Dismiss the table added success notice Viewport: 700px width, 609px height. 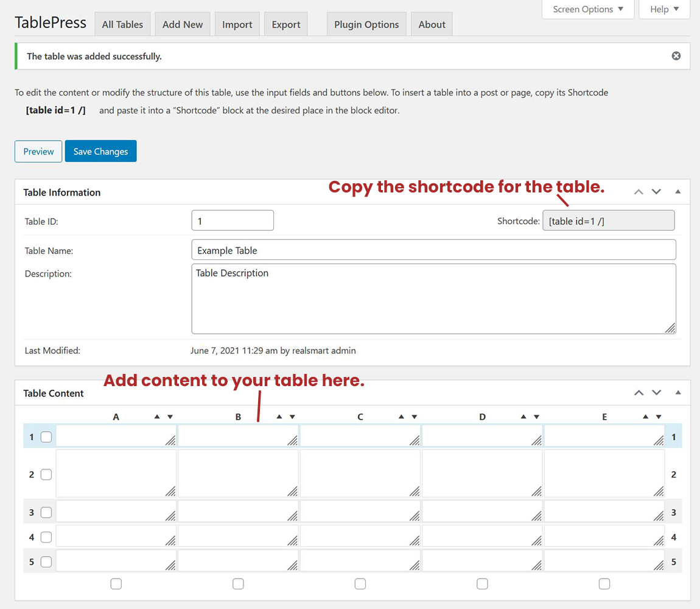[676, 56]
